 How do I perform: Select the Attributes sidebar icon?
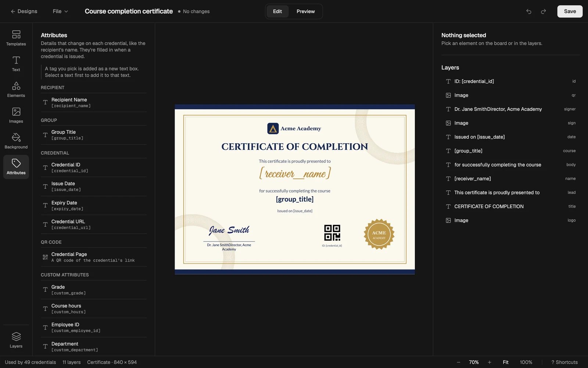tap(16, 167)
